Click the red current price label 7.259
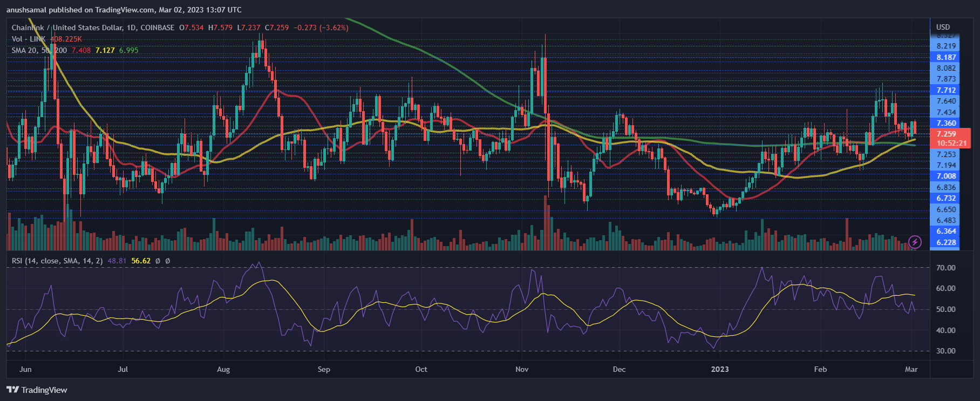 (x=947, y=134)
